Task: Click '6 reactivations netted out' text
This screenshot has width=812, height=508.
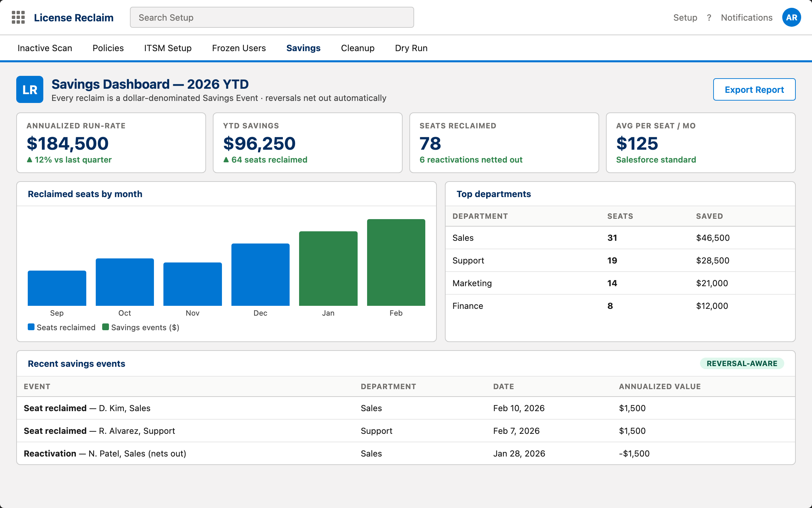Action: 471,160
